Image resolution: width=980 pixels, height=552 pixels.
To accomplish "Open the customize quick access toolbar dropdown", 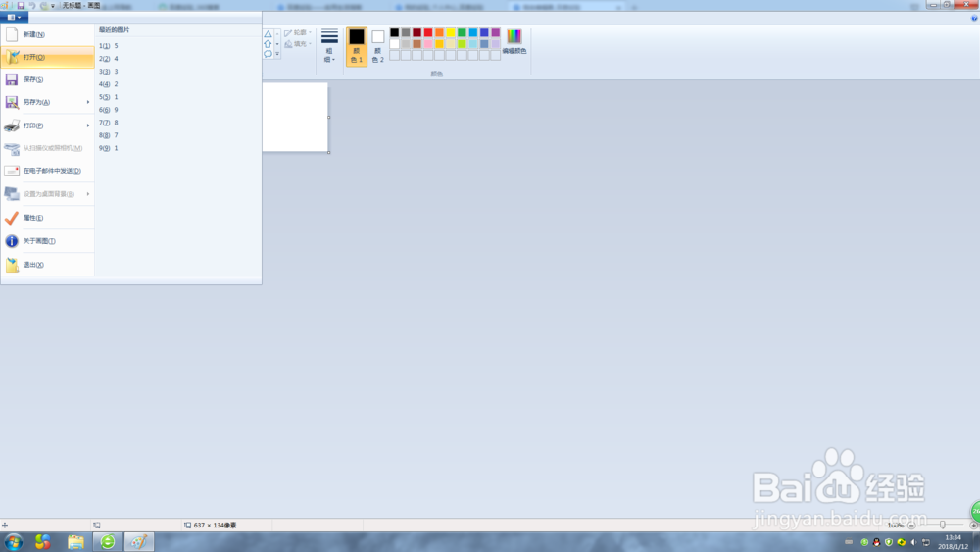I will pyautogui.click(x=53, y=6).
